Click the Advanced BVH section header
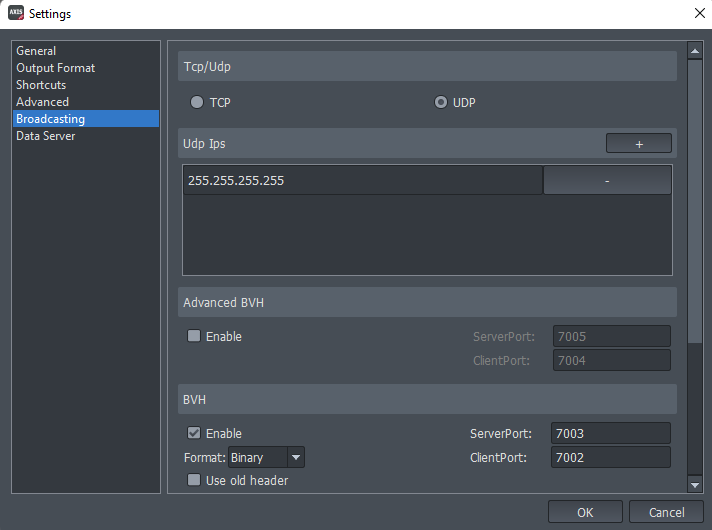 [427, 302]
